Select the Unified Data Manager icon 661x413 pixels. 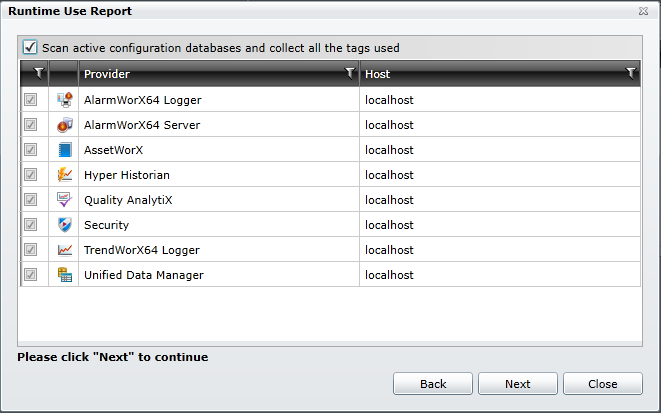click(64, 275)
